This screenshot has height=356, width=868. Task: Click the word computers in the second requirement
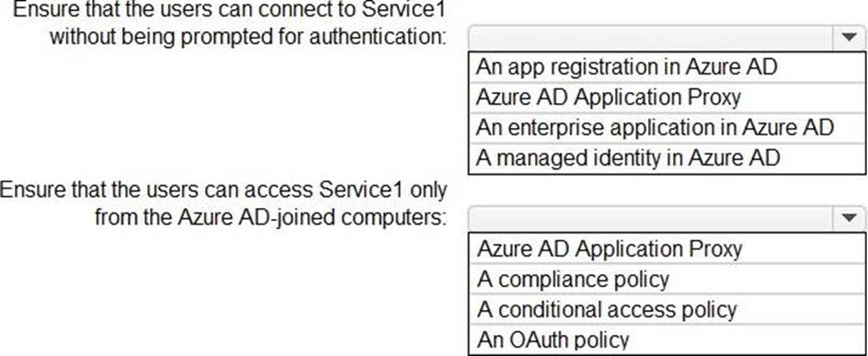[x=394, y=219]
